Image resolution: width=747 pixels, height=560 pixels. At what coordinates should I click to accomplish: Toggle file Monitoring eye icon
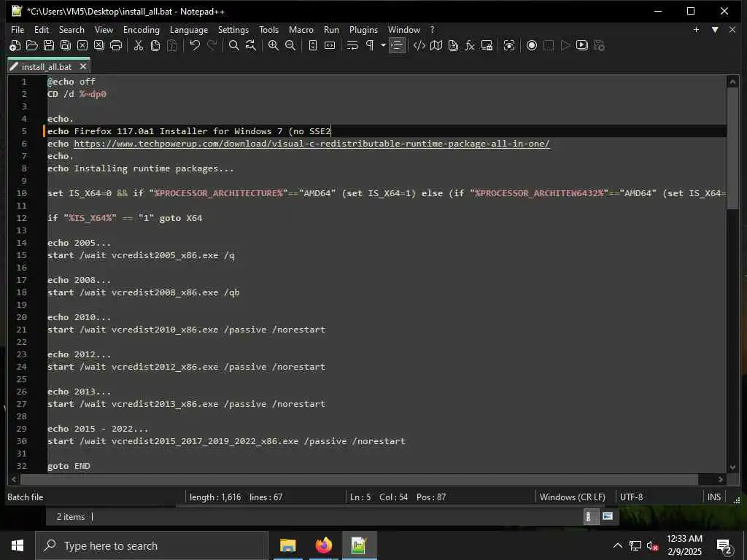(509, 46)
